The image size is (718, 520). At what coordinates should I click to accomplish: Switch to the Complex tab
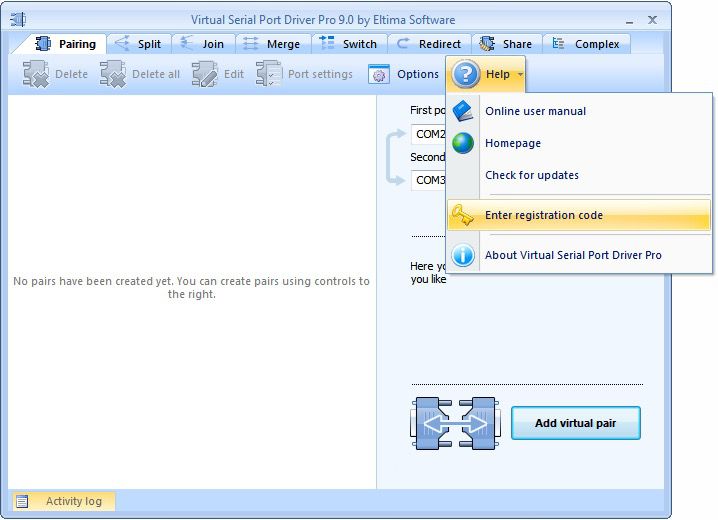(587, 44)
